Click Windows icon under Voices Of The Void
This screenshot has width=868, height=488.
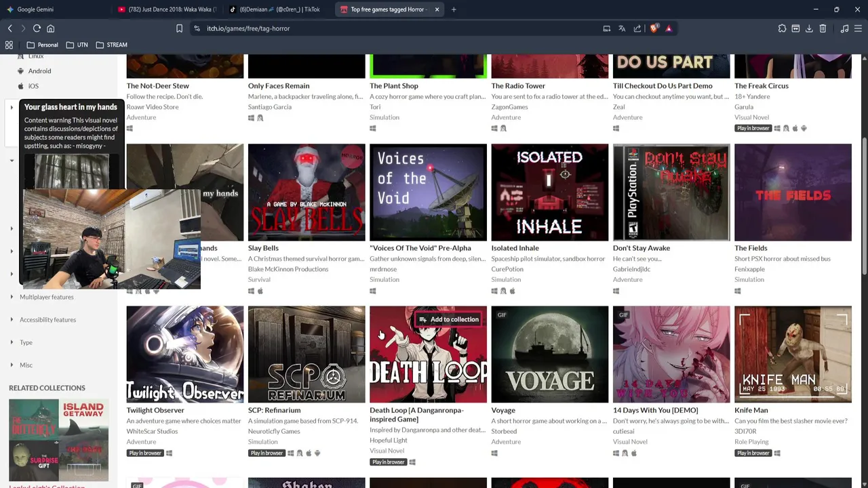tap(373, 291)
